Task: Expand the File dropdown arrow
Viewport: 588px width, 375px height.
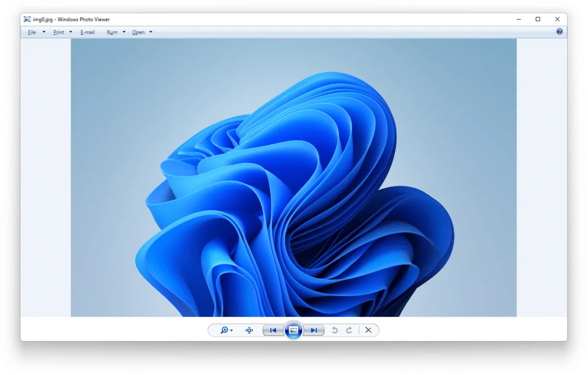Action: [x=44, y=32]
